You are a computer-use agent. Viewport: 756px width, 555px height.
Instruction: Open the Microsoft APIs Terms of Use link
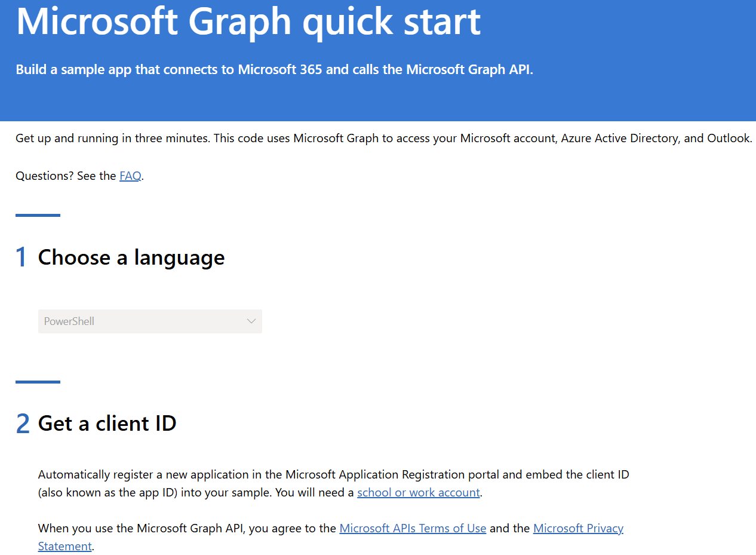pyautogui.click(x=413, y=529)
